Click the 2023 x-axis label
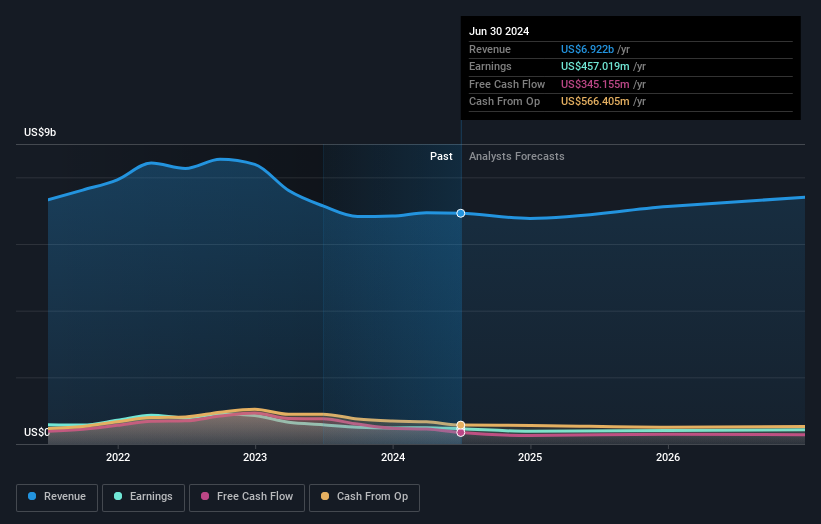821x524 pixels. click(255, 458)
